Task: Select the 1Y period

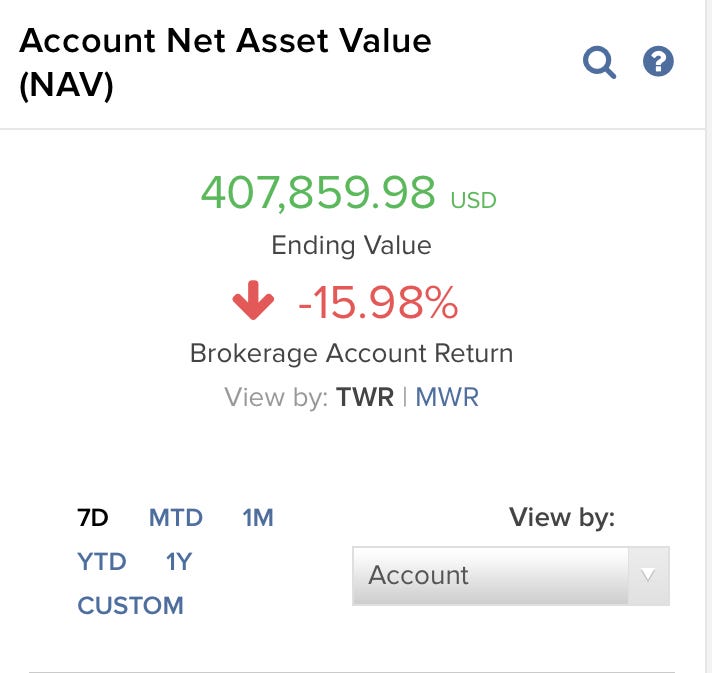Action: [179, 562]
